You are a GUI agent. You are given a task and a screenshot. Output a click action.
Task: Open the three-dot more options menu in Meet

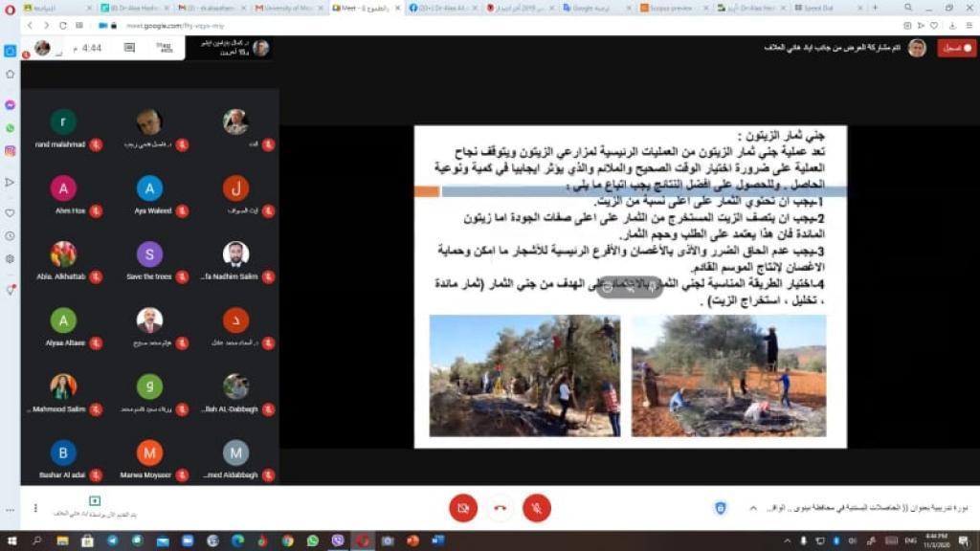(35, 508)
